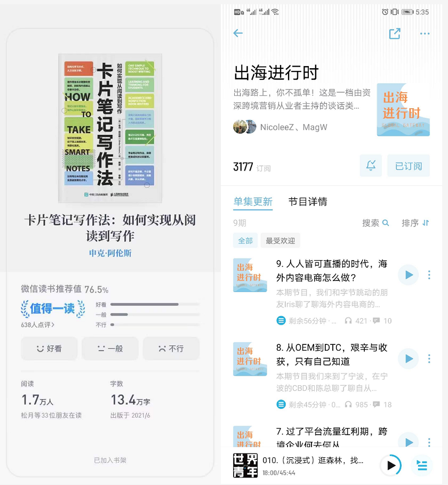Click the alarm clock icon in status bar
The height and width of the screenshot is (485, 448).
tap(385, 12)
